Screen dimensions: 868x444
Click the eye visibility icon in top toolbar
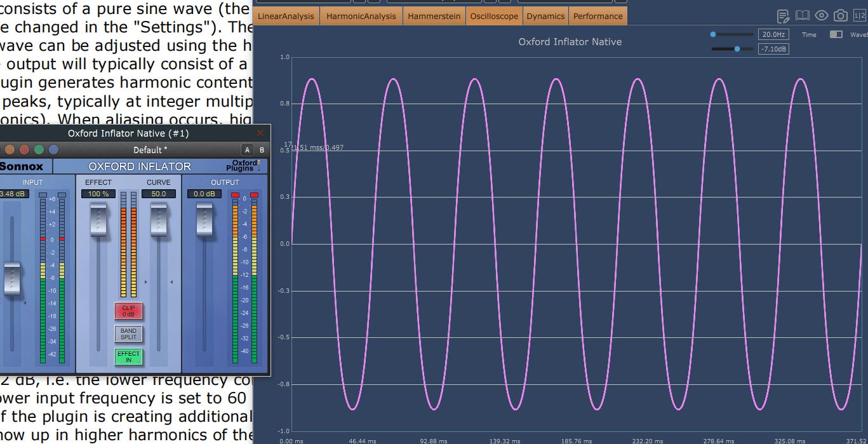[x=822, y=16]
